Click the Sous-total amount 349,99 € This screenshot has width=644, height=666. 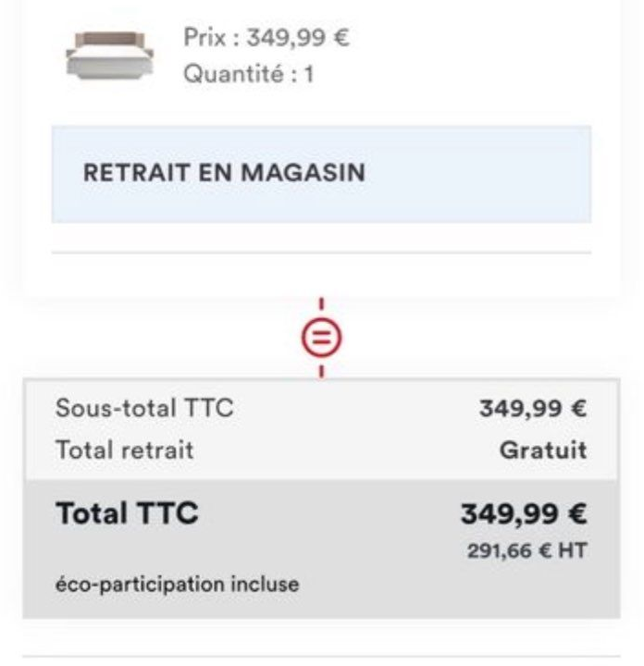click(x=533, y=408)
